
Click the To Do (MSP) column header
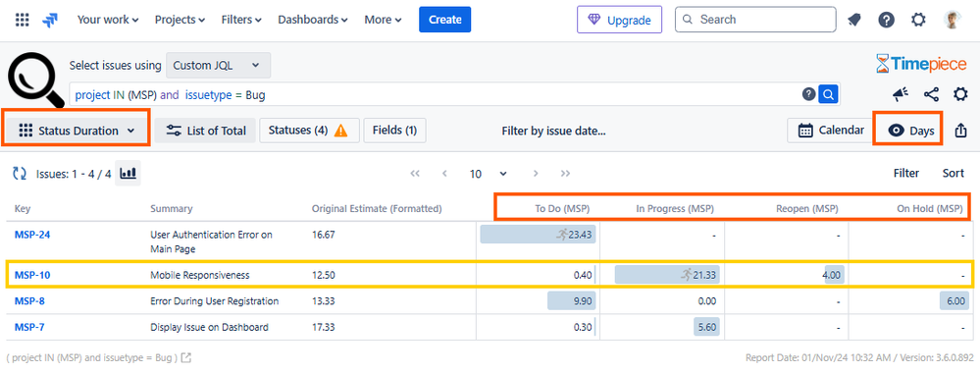562,208
